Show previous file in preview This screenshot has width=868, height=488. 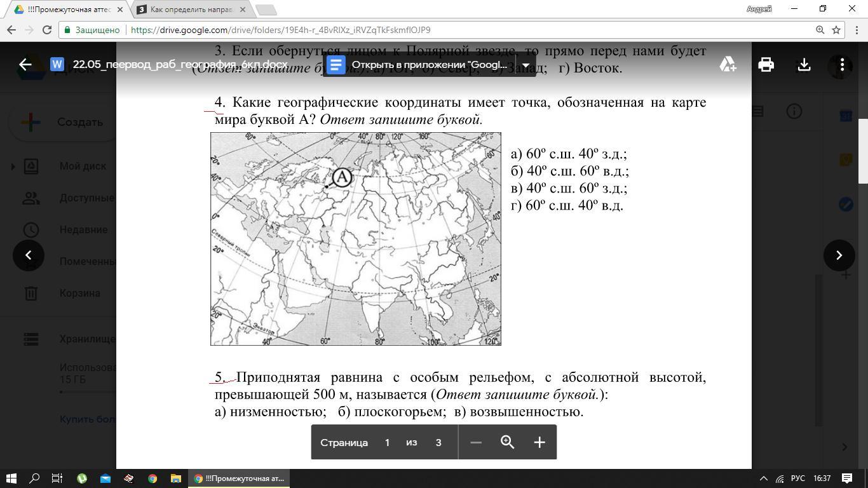pos(28,255)
